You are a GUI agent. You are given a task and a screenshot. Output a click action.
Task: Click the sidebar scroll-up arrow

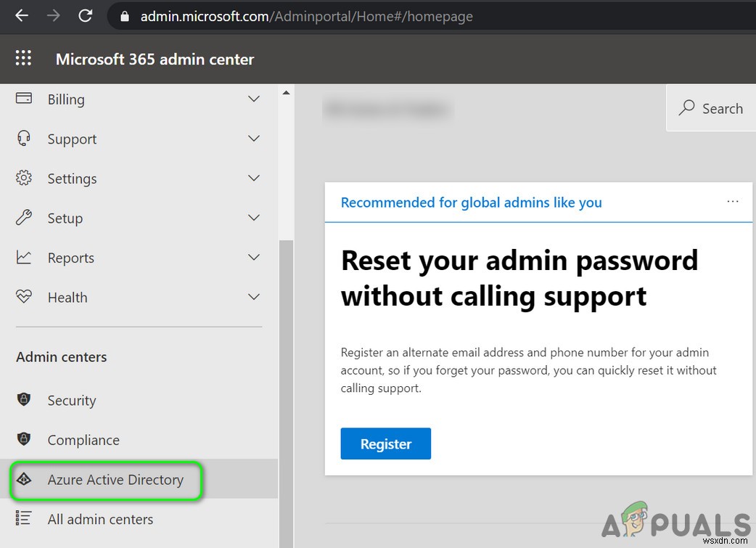pos(286,93)
